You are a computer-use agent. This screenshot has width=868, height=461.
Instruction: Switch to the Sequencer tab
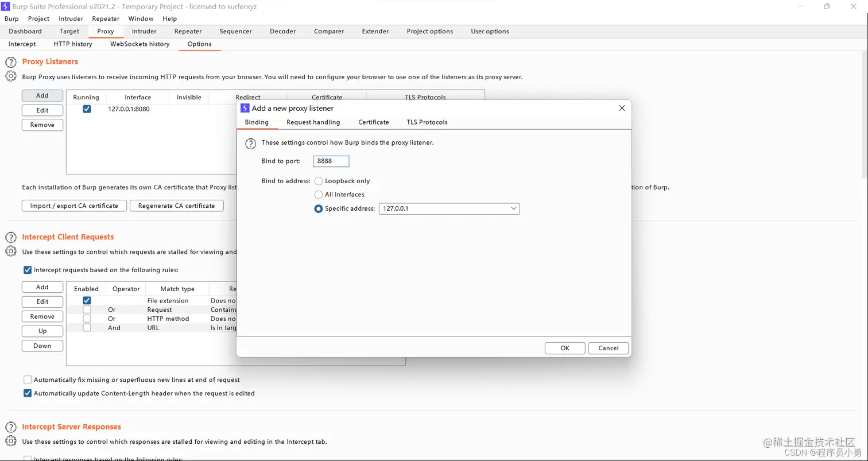pyautogui.click(x=236, y=32)
